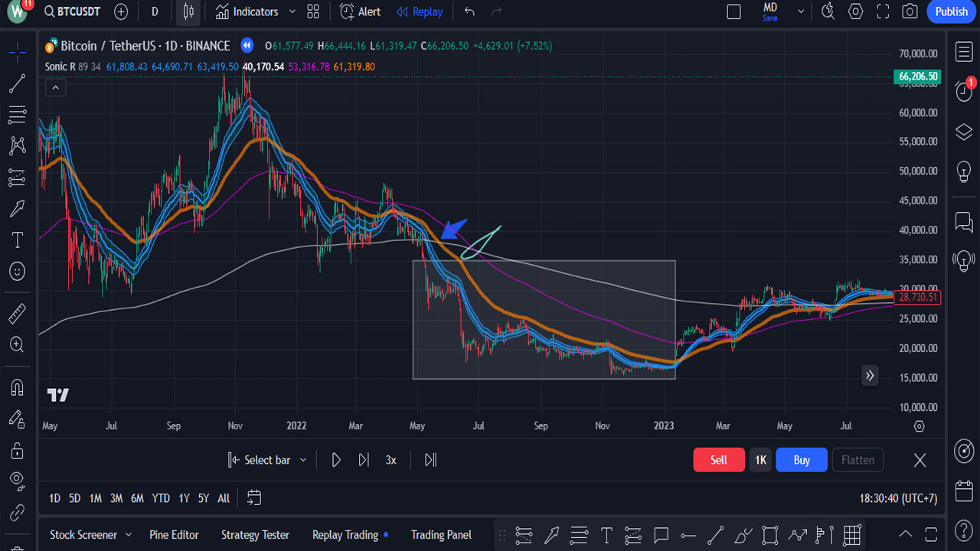Click the add symbol plus icon
Viewport: 980px width, 551px height.
(121, 11)
